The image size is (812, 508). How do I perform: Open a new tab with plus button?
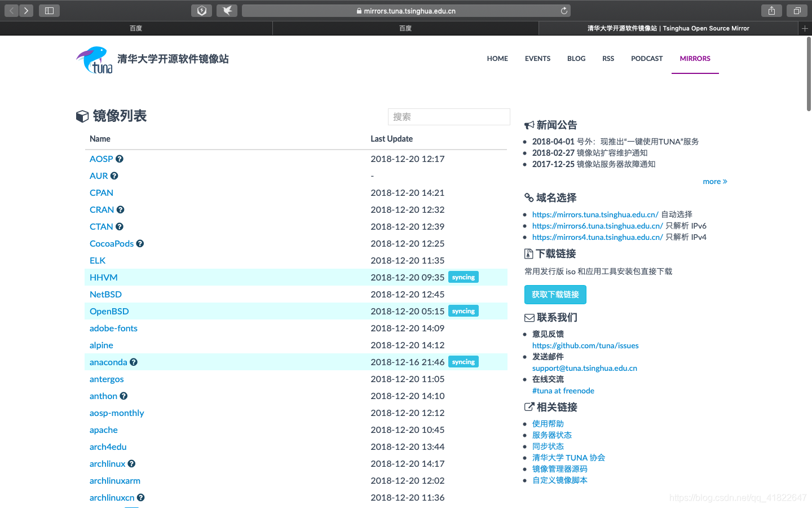coord(805,28)
